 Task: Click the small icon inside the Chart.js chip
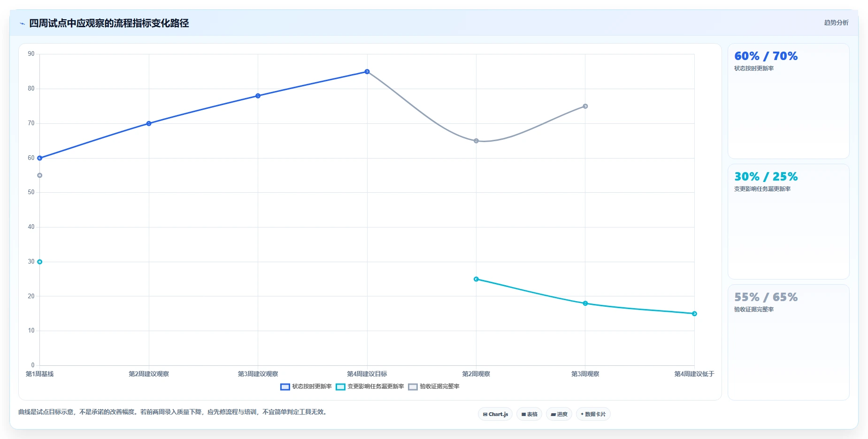tap(485, 415)
